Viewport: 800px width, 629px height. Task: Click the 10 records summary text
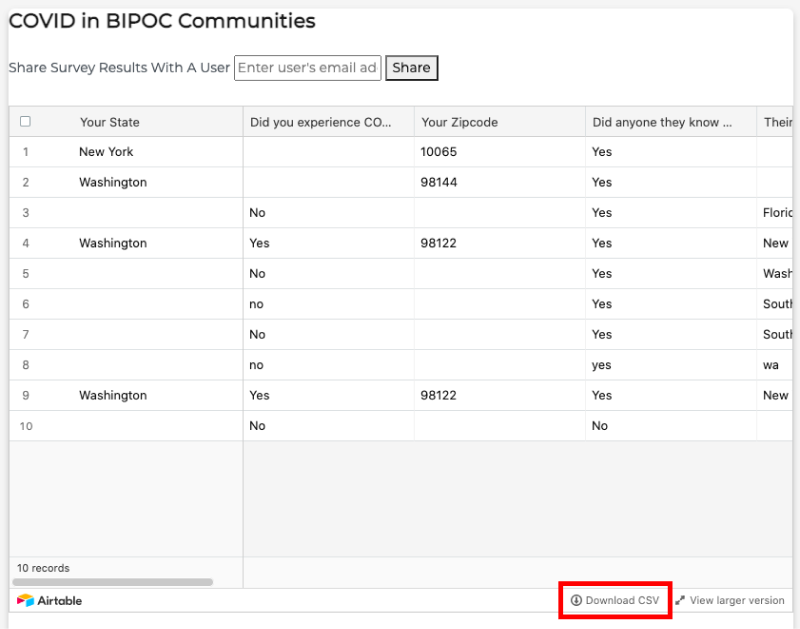43,568
